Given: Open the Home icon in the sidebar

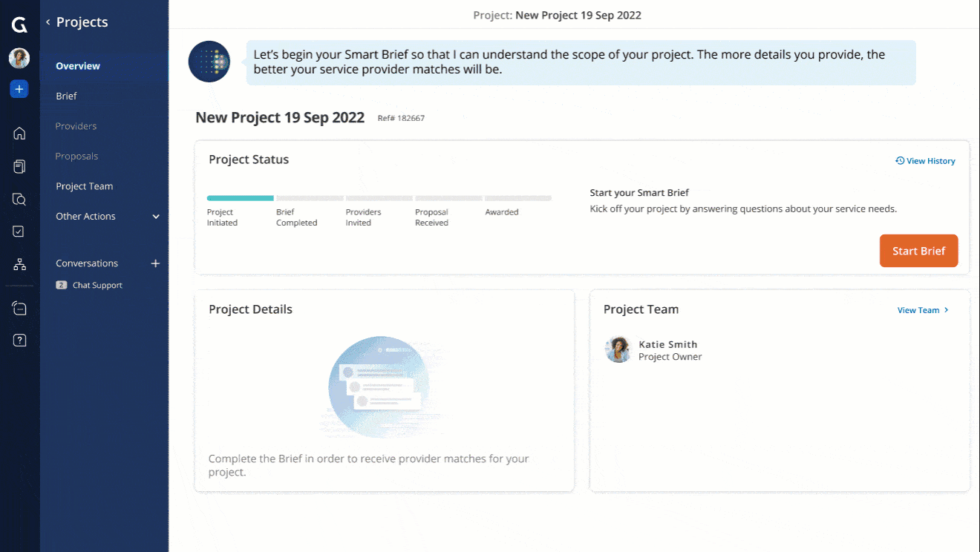Looking at the screenshot, I should [x=19, y=133].
